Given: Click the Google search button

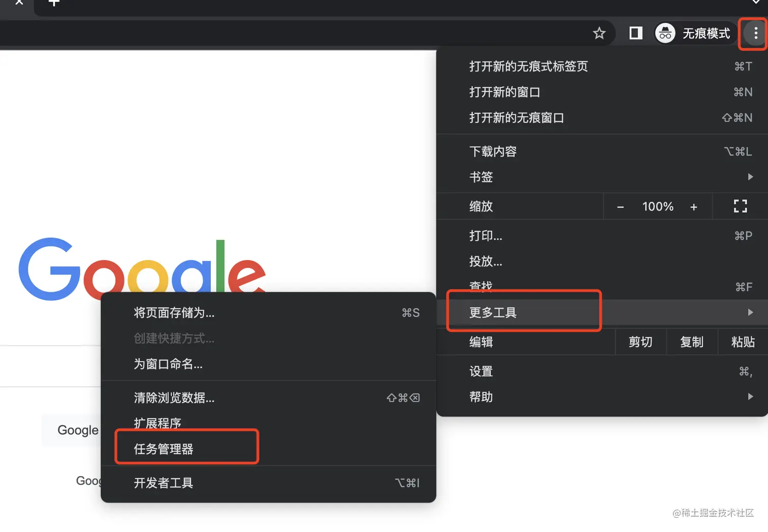Looking at the screenshot, I should coord(71,430).
